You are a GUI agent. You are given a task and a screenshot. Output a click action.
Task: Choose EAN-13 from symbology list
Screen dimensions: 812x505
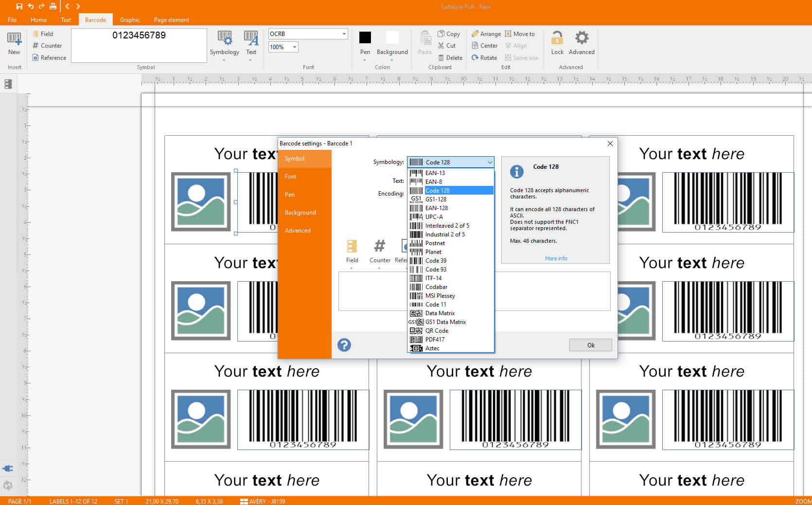coord(451,173)
